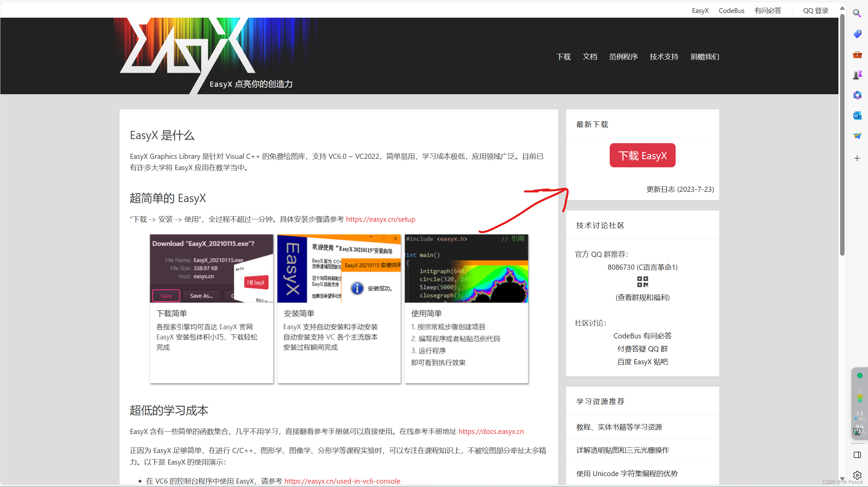Open the https://docs.easyx.cn link
This screenshot has width=868, height=487.
(x=491, y=431)
